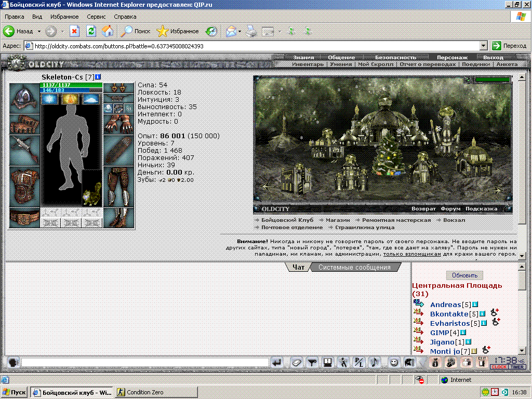Click the yellow cat pet picture
532x399 pixels.
92,188
